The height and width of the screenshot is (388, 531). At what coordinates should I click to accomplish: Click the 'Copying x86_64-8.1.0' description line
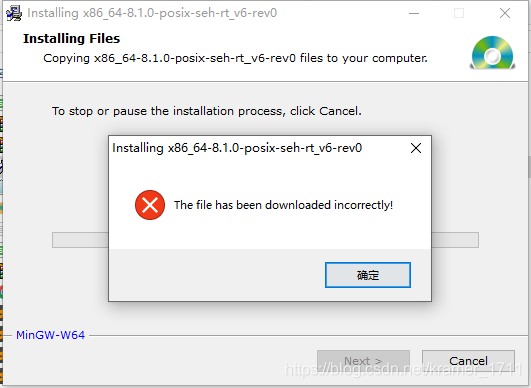coord(235,58)
